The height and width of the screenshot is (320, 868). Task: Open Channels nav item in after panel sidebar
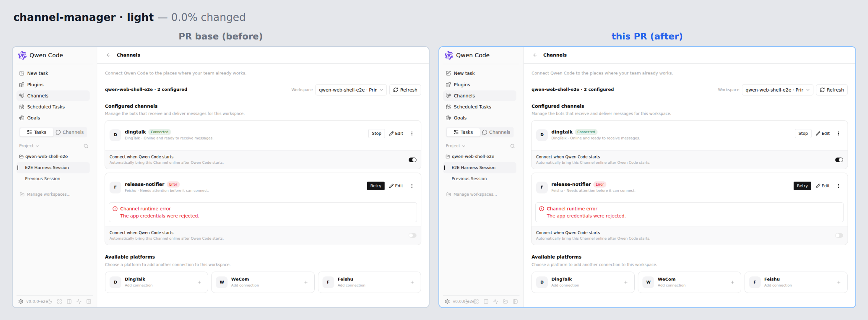(x=480, y=96)
